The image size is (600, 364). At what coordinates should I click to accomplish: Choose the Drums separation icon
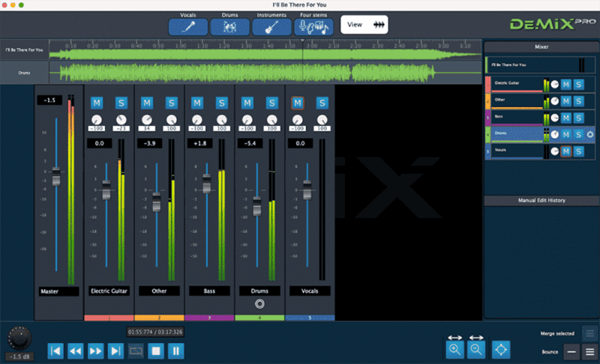pos(229,27)
